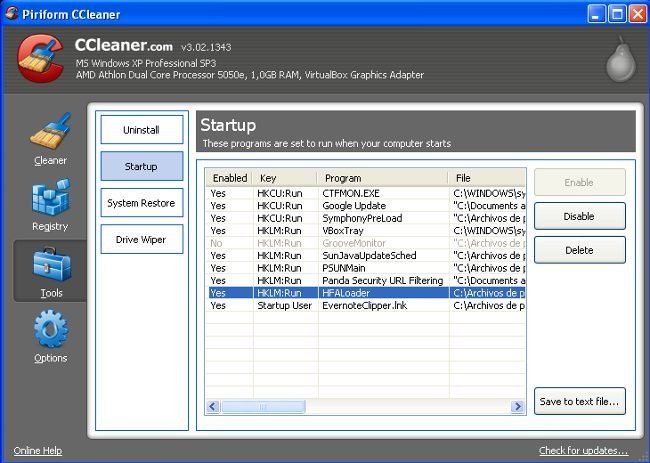Select the Registry cubes icon

coord(49,198)
